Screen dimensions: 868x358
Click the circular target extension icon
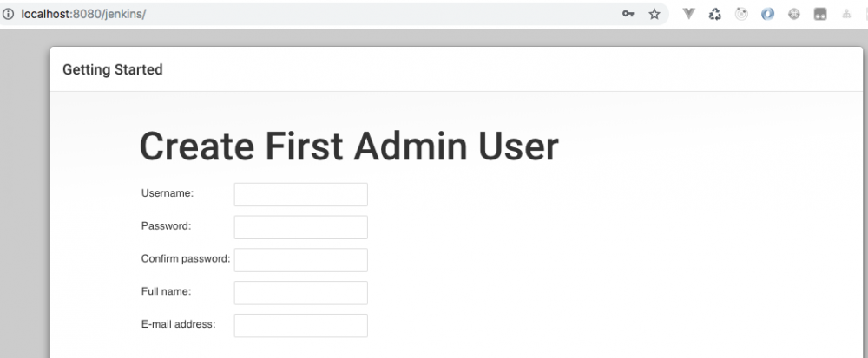pos(741,14)
